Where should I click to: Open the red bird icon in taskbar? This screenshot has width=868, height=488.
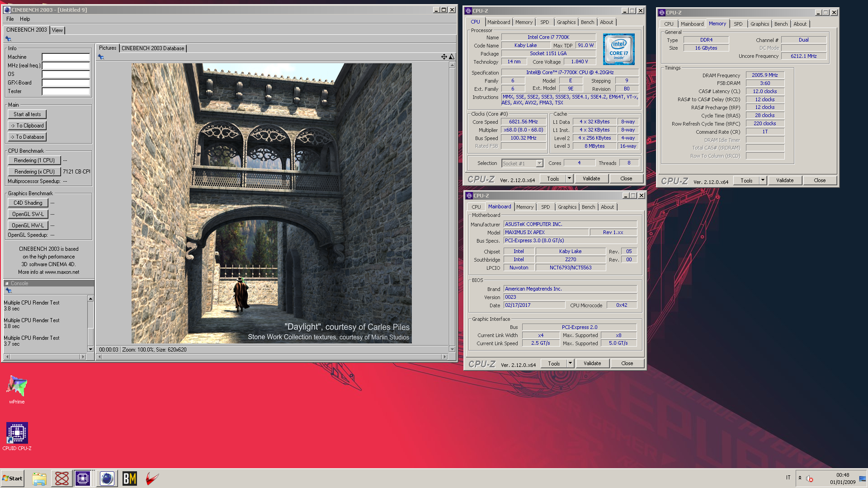click(x=152, y=479)
